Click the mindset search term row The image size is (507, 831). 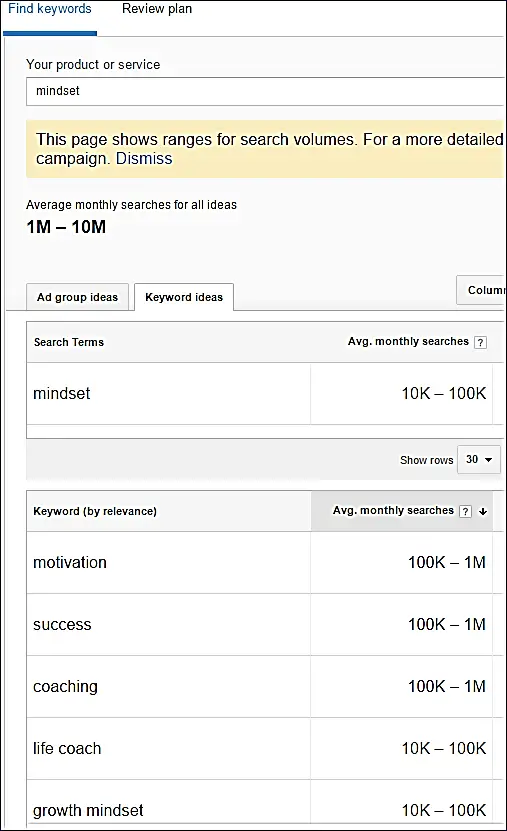(x=260, y=393)
